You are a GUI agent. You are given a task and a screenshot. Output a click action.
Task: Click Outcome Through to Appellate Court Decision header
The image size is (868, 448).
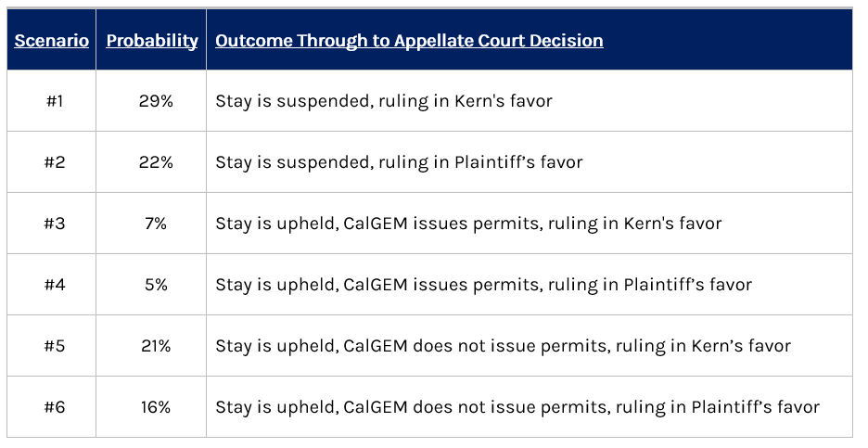pos(409,41)
